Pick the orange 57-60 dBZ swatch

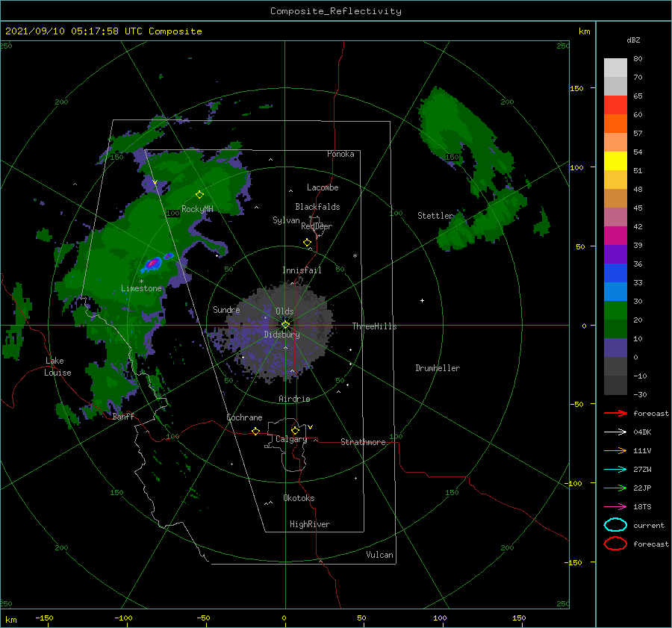tap(615, 124)
